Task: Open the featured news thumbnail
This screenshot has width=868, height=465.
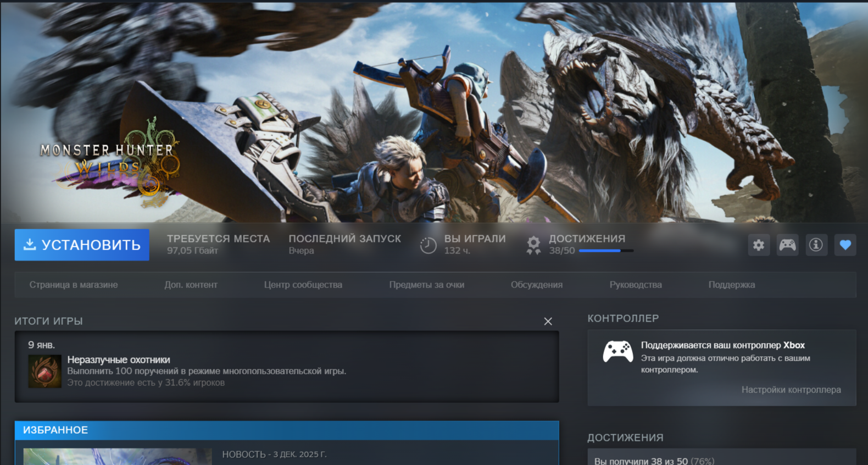Action: 118,457
